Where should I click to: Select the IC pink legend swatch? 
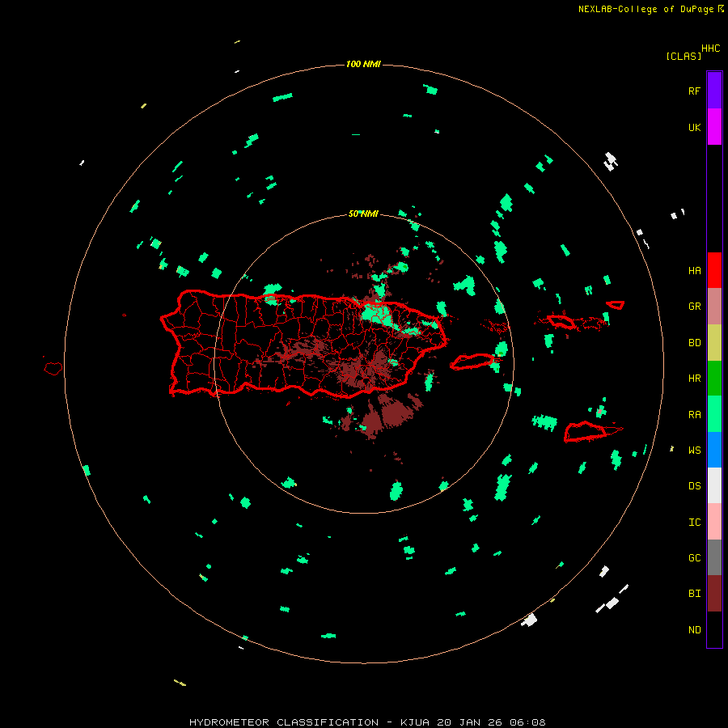(x=714, y=522)
